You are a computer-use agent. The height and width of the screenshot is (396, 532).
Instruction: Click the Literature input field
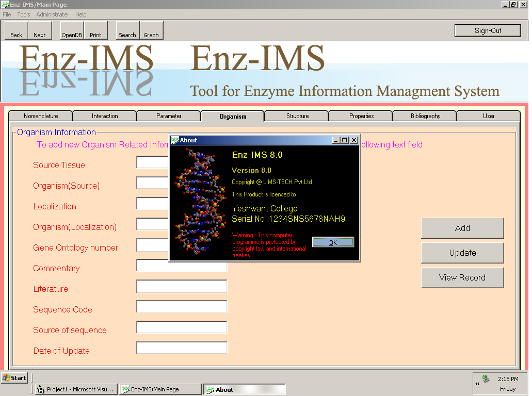[182, 286]
